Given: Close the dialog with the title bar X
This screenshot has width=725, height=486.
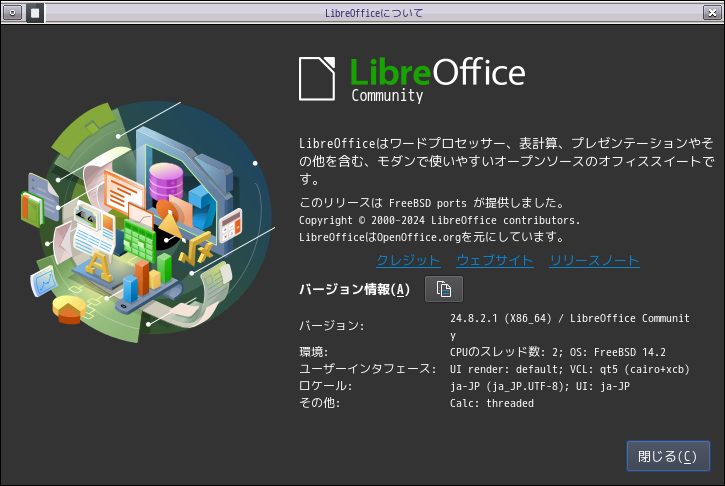Looking at the screenshot, I should pos(712,12).
